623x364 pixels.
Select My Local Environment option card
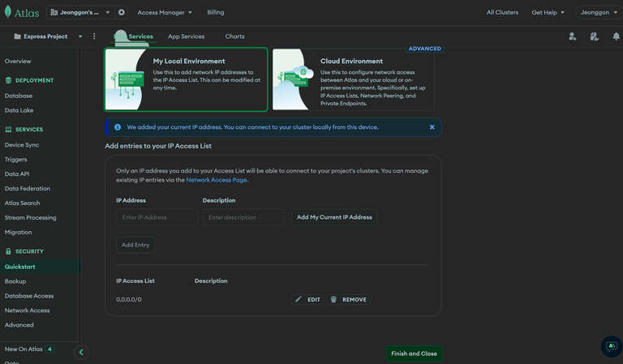coord(186,79)
